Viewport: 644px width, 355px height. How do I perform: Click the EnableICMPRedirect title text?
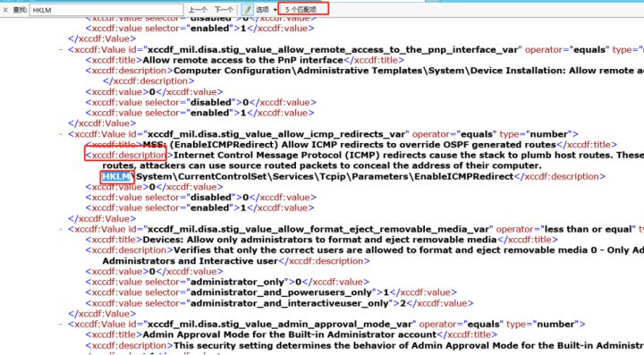tap(349, 145)
